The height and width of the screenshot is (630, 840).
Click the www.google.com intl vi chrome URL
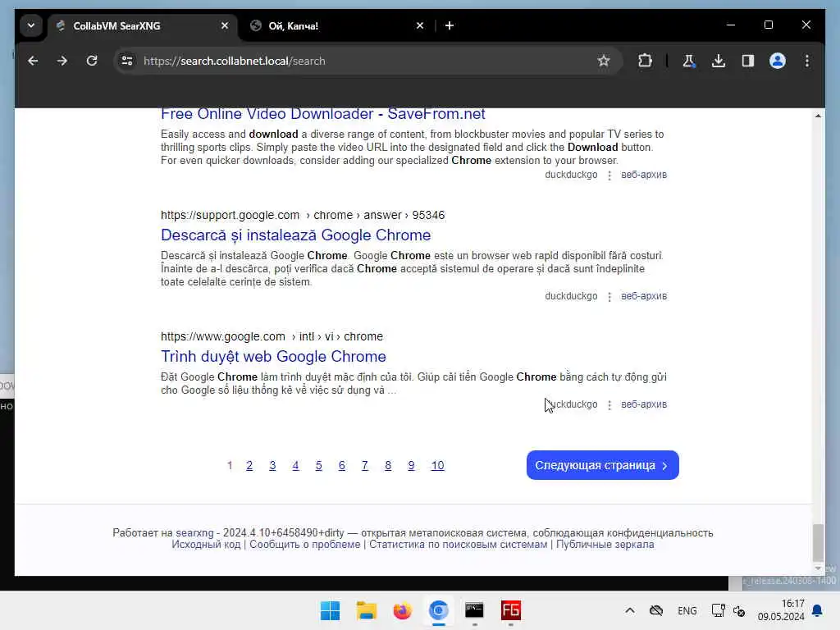[x=272, y=336]
